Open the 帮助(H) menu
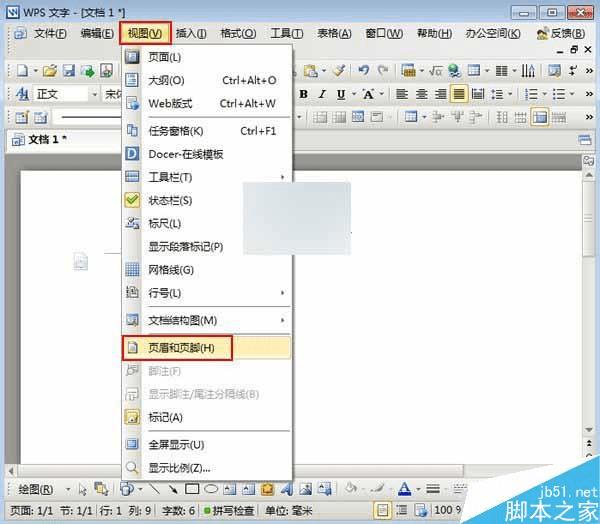Image resolution: width=600 pixels, height=524 pixels. click(434, 34)
